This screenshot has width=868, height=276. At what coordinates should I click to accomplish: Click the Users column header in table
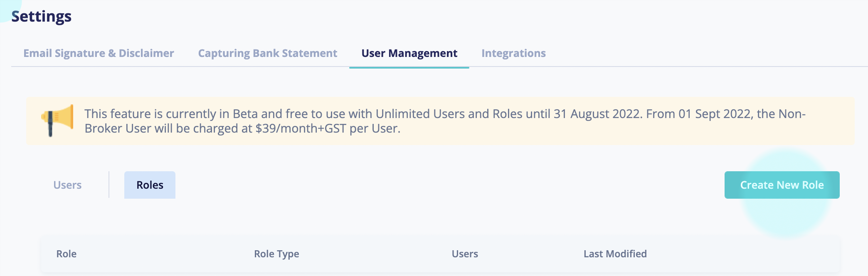pos(465,254)
